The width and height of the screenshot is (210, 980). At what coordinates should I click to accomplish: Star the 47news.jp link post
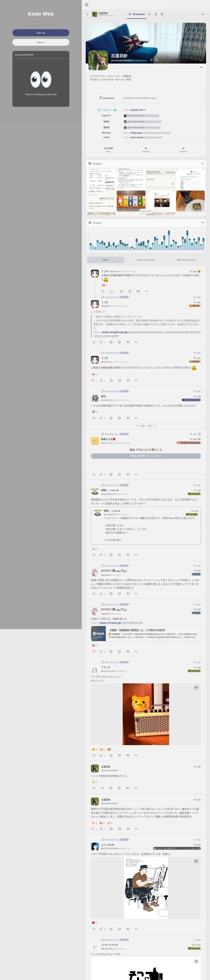(111, 651)
